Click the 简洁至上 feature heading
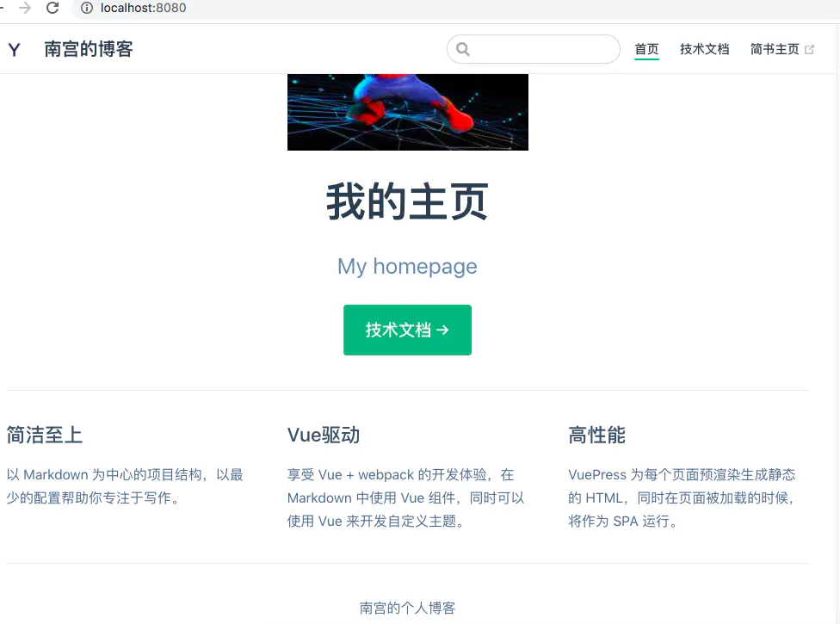This screenshot has width=840, height=624. click(45, 435)
